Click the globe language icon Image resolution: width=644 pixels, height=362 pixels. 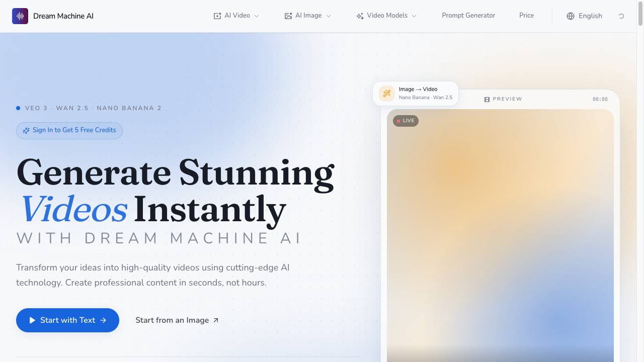point(571,16)
